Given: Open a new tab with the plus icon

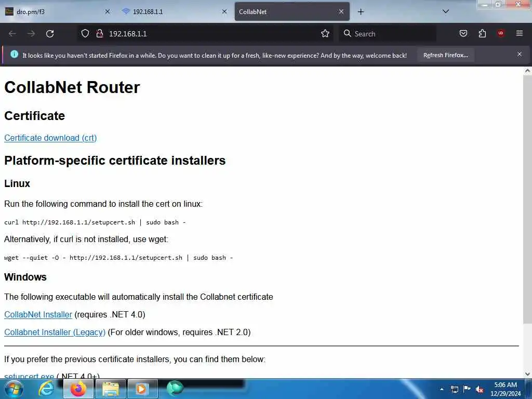Looking at the screenshot, I should 361,12.
